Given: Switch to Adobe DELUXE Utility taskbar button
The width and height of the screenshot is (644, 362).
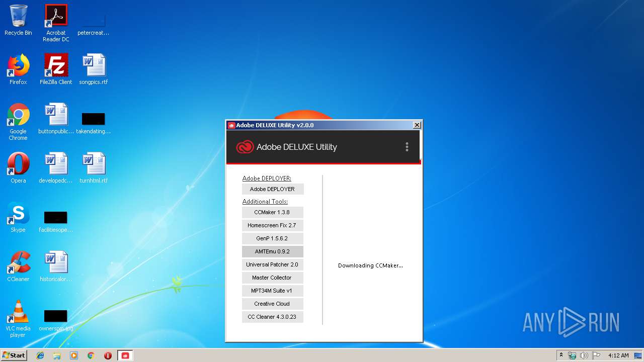Looking at the screenshot, I should coord(125,355).
